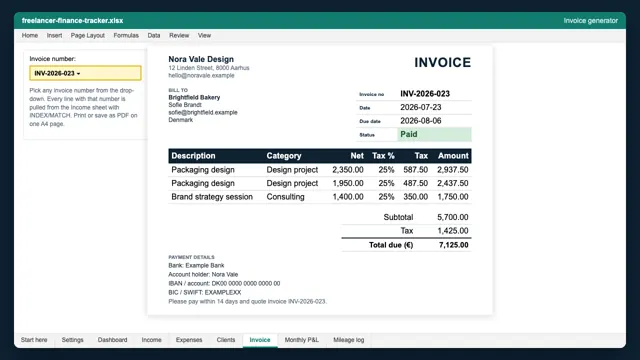The image size is (640, 360).
Task: Click the Description column header
Action: [193, 156]
